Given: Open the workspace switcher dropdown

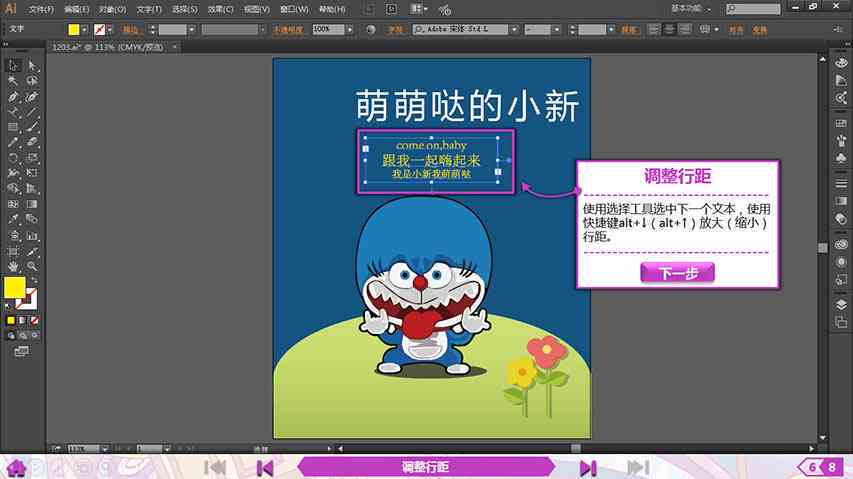Looking at the screenshot, I should coord(692,9).
